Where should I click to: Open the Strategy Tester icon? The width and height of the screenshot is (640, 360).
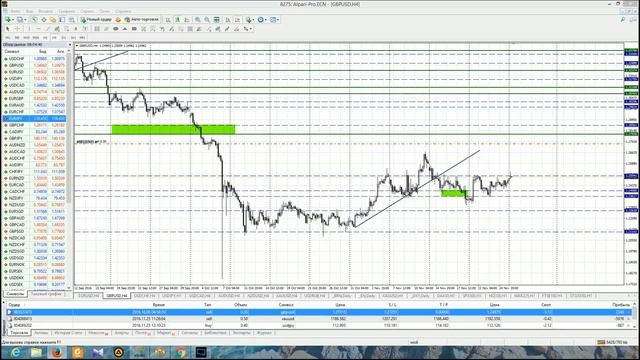[x=71, y=20]
